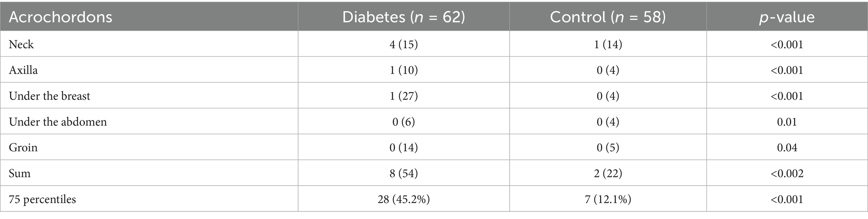This screenshot has width=868, height=219.
Task: Select the 7 (12.1%) cell
Action: click(x=608, y=199)
